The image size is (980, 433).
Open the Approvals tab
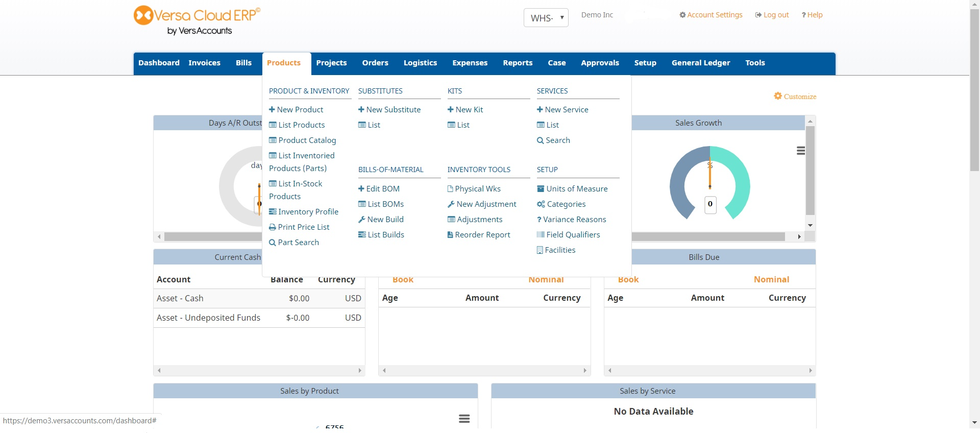point(600,63)
